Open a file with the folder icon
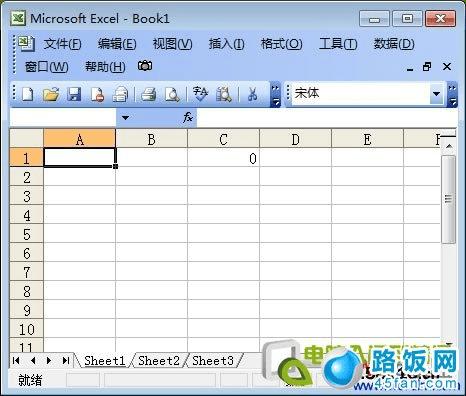Viewport: 466px width, 396px height. click(x=51, y=94)
